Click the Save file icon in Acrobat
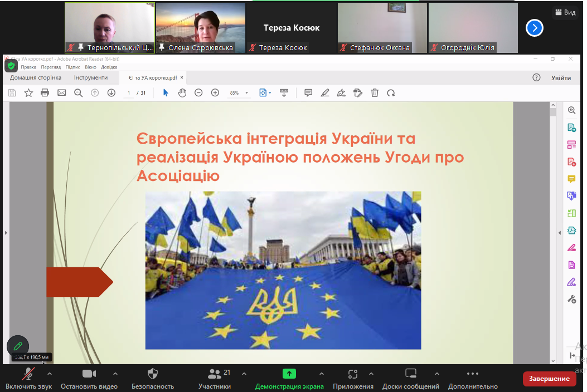 point(12,93)
